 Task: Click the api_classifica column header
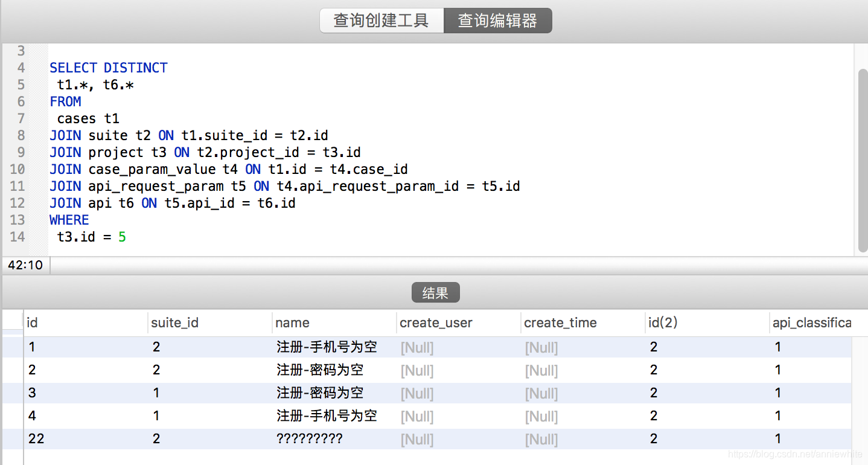coord(811,323)
